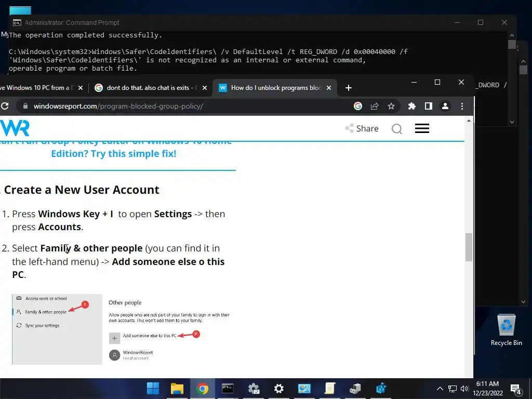Click Chrome icon in taskbar

pyautogui.click(x=203, y=389)
